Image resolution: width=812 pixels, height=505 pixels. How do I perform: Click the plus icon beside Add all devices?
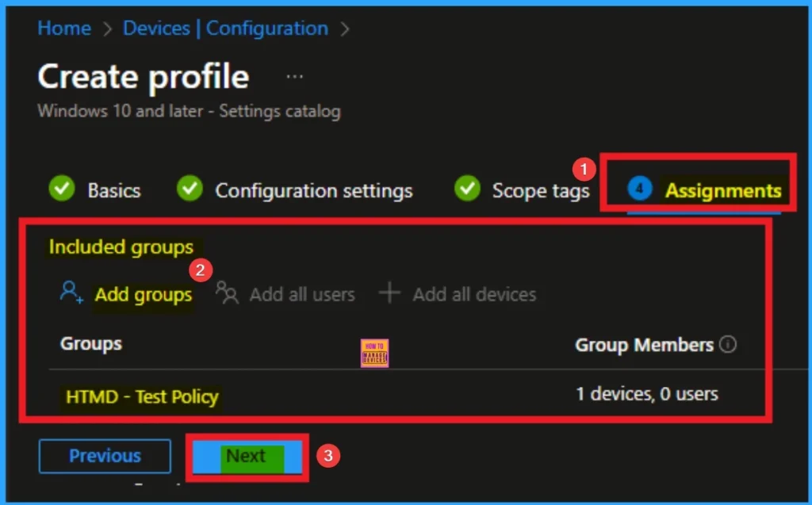(389, 293)
